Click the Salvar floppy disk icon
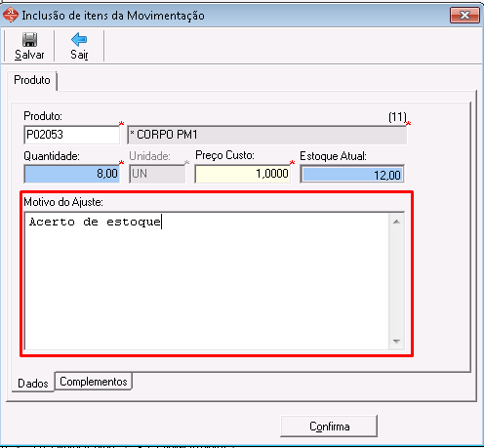The height and width of the screenshot is (448, 484). click(x=29, y=40)
